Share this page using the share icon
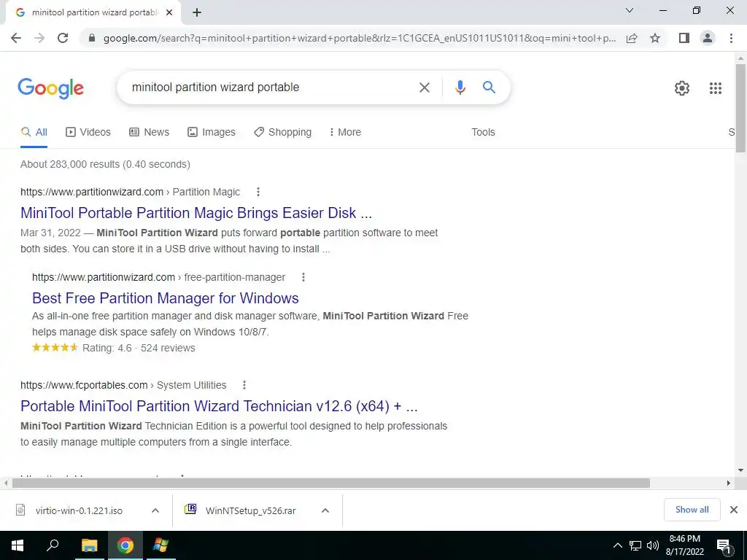 tap(632, 38)
